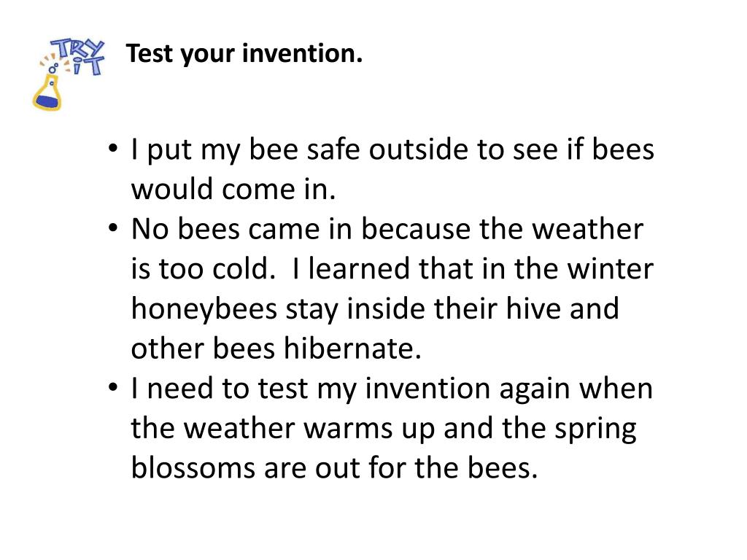This screenshot has width=747, height=560.
Task: Click the Try It logo text
Action: click(x=79, y=57)
